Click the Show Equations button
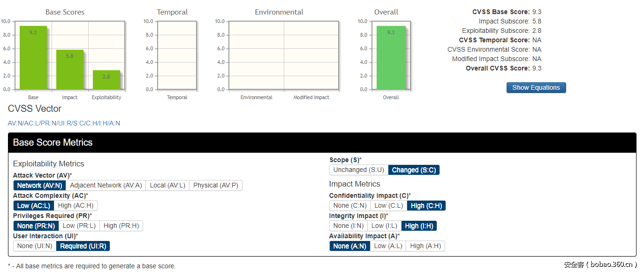The image size is (644, 273). (536, 87)
